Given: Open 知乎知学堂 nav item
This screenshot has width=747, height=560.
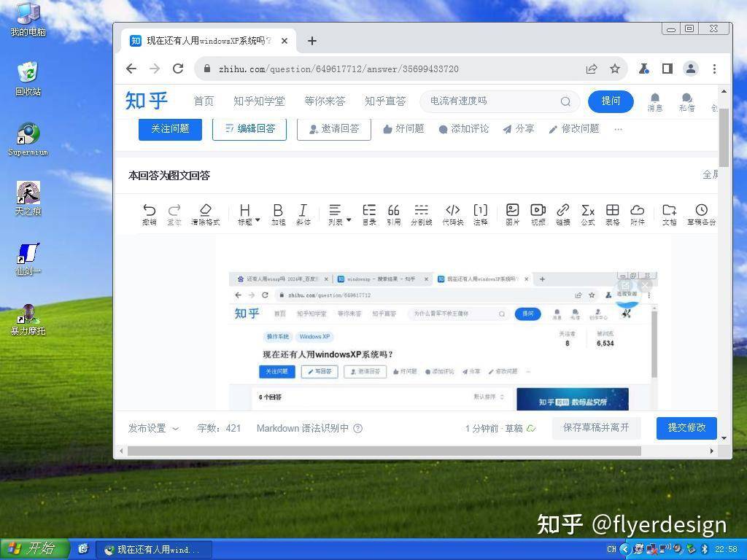Looking at the screenshot, I should [x=259, y=101].
